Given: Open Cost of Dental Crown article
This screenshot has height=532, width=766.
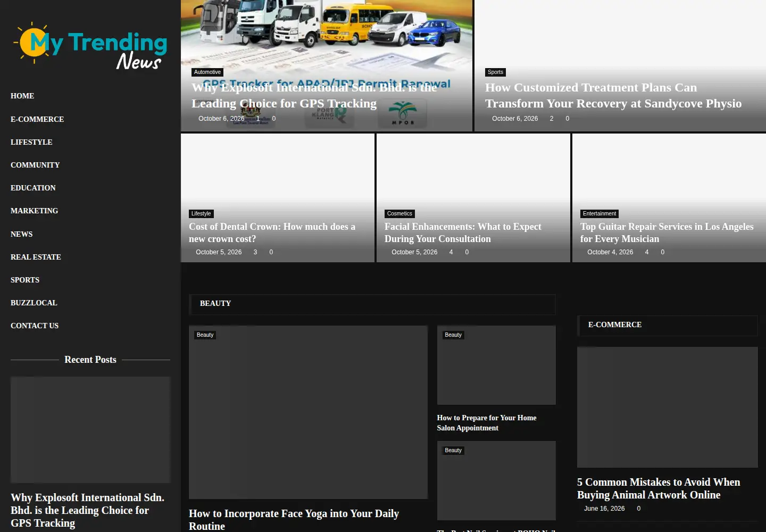Looking at the screenshot, I should [272, 233].
